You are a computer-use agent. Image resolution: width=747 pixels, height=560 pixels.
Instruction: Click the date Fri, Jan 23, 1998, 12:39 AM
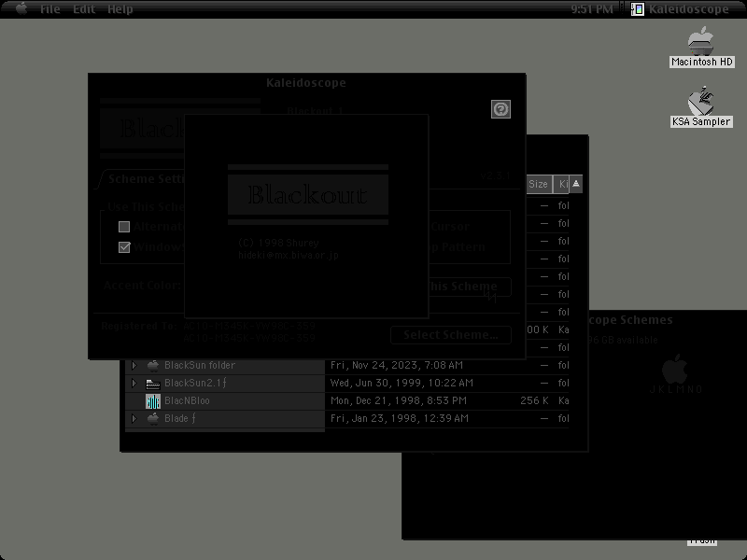point(400,418)
